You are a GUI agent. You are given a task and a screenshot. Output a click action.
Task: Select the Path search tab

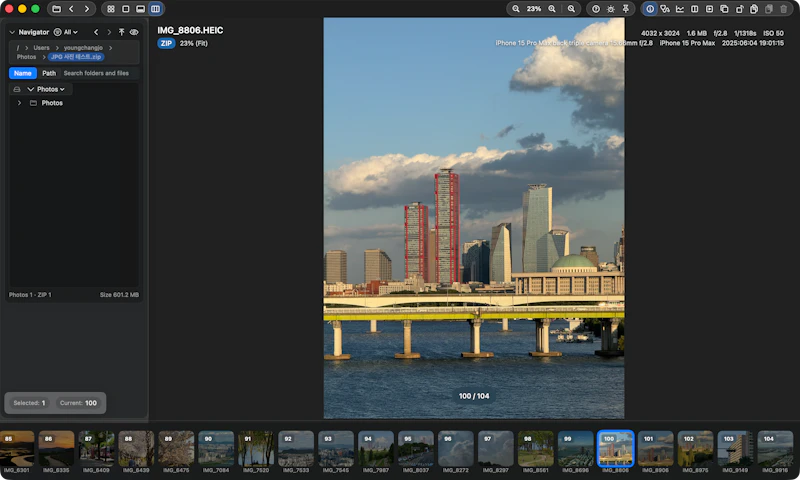coord(49,73)
